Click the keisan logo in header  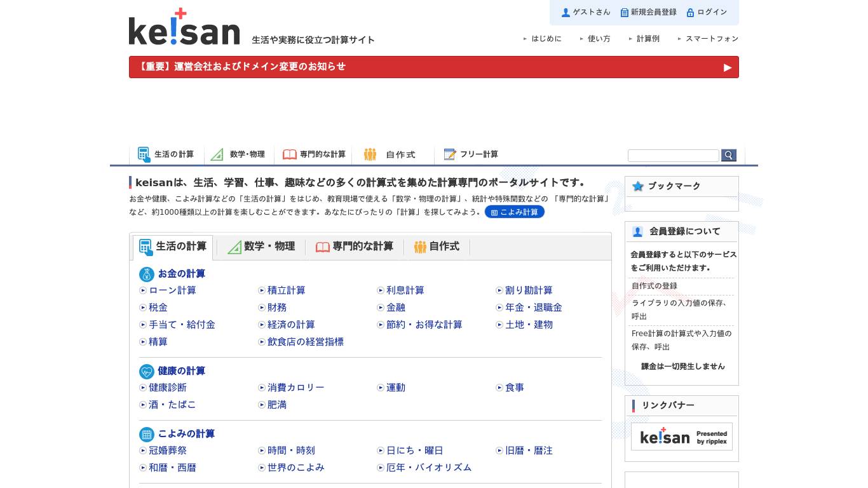pos(184,27)
